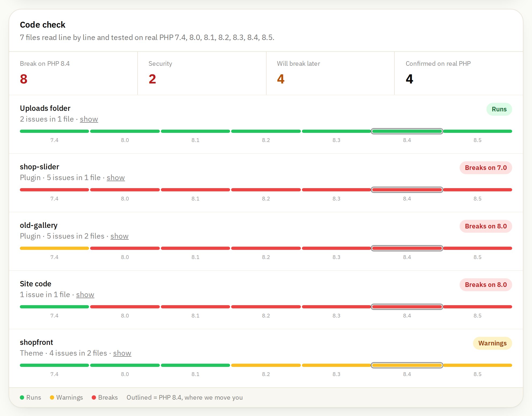Viewport: 532px width, 416px height.
Task: Click Site code's Breaks on 8.0 badge
Action: (486, 285)
